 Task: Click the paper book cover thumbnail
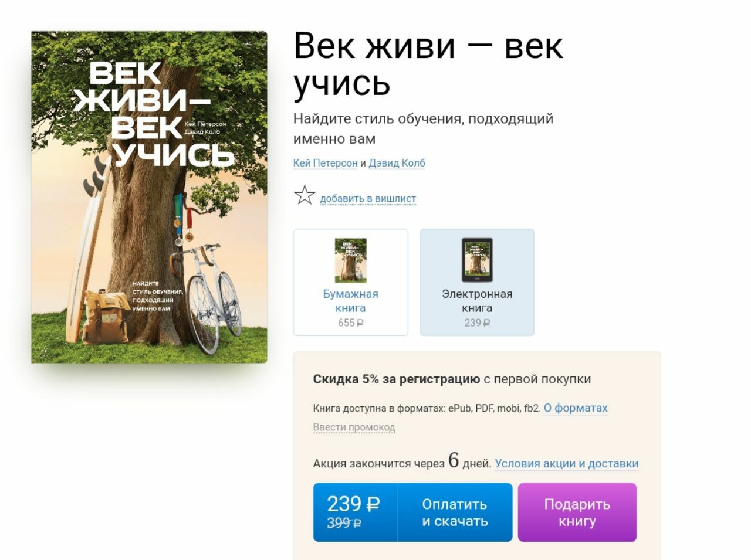pos(350,260)
